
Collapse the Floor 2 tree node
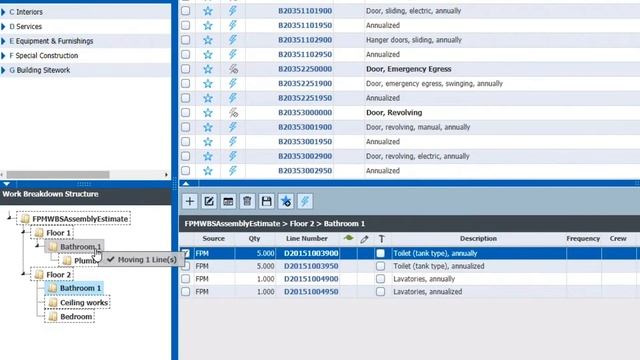[x=23, y=274]
